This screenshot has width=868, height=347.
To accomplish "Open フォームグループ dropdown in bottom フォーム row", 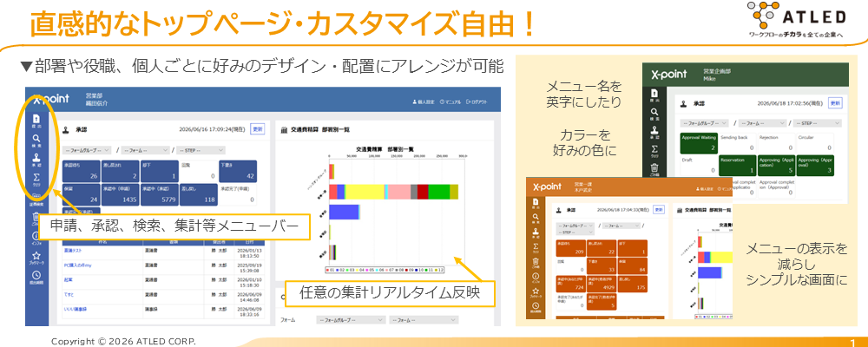I will [351, 320].
